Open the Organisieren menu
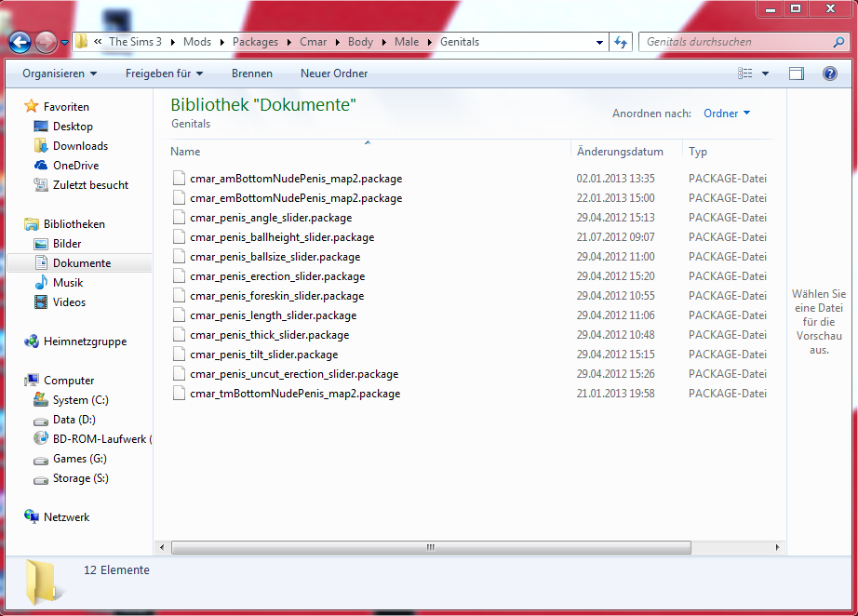 (x=60, y=74)
